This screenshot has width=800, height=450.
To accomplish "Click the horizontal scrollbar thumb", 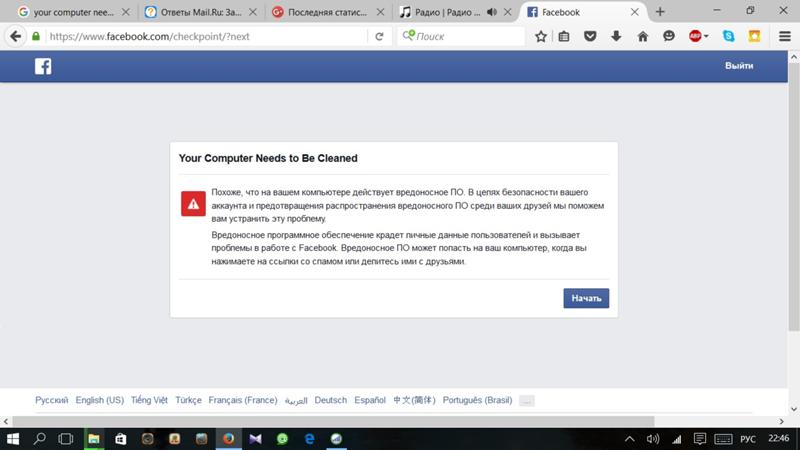I will [333, 421].
